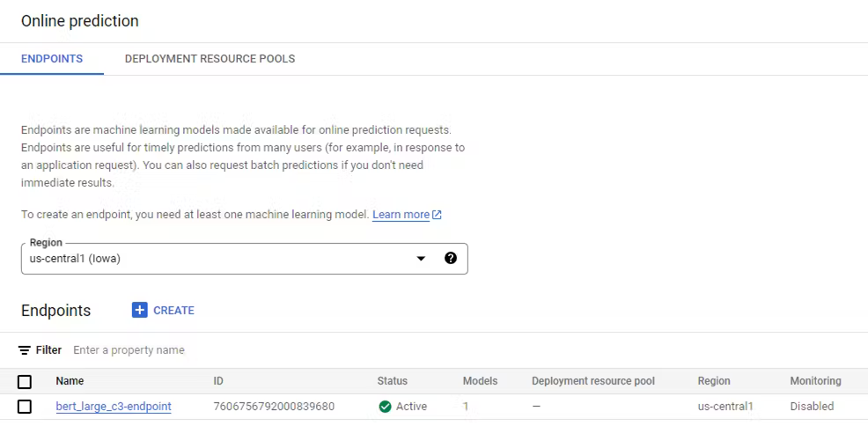Click the Region help question mark icon
This screenshot has width=868, height=426.
coord(451,258)
